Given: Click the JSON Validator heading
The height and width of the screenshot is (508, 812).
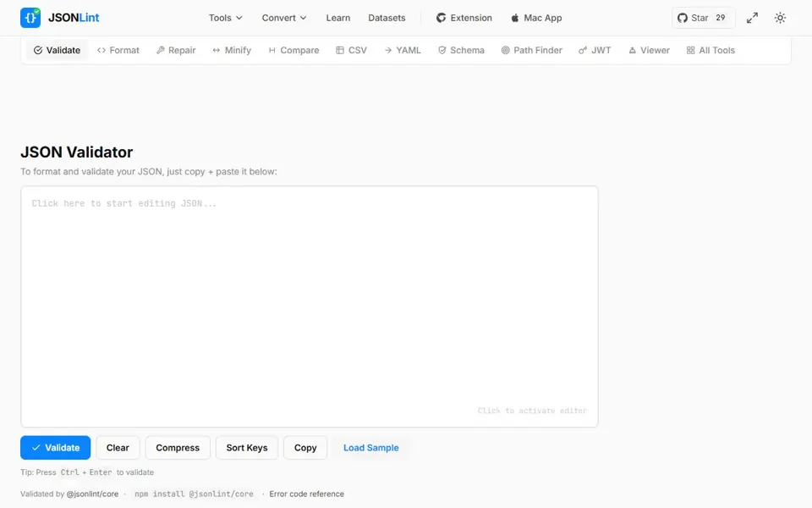Looking at the screenshot, I should (x=77, y=152).
